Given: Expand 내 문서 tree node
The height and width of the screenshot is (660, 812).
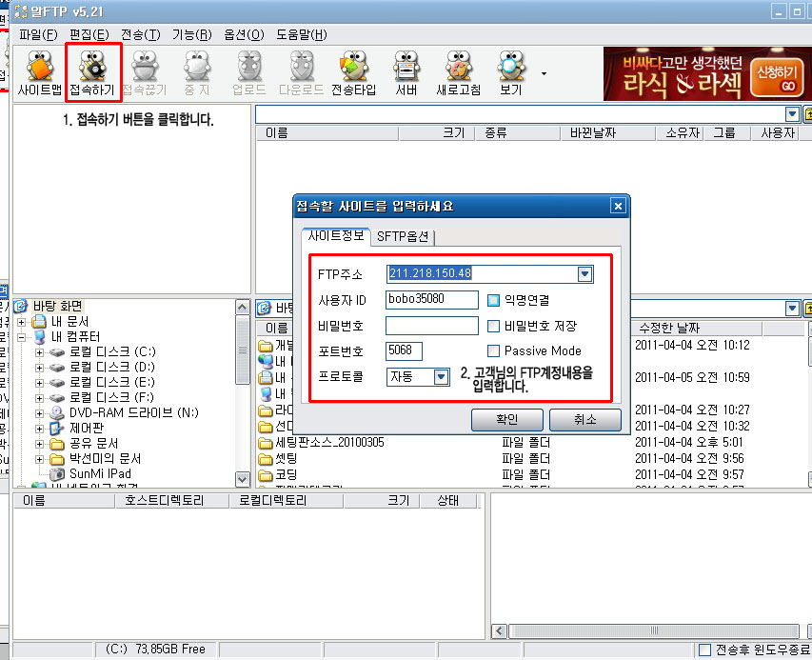Looking at the screenshot, I should pyautogui.click(x=21, y=322).
